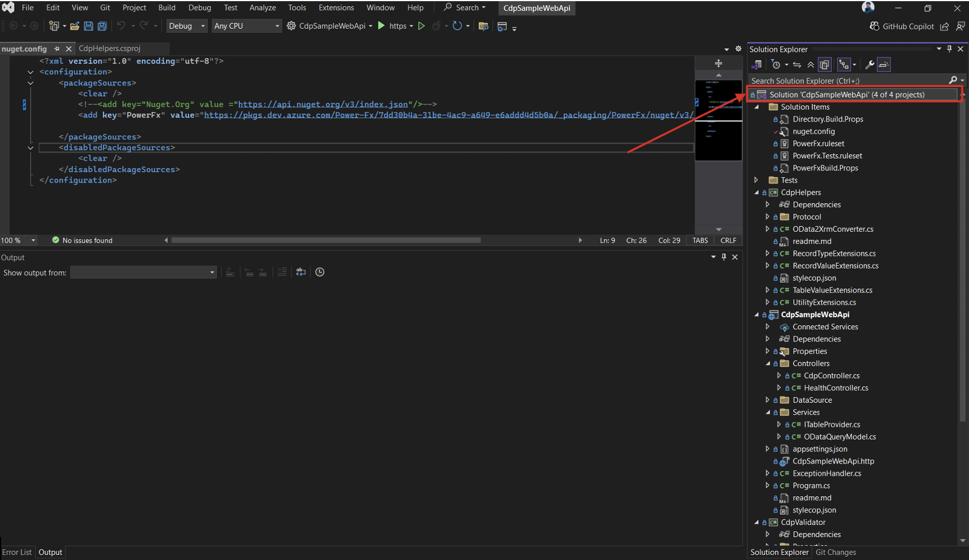The image size is (969, 560).
Task: Click the TABS indentation indicator
Action: [x=700, y=240]
